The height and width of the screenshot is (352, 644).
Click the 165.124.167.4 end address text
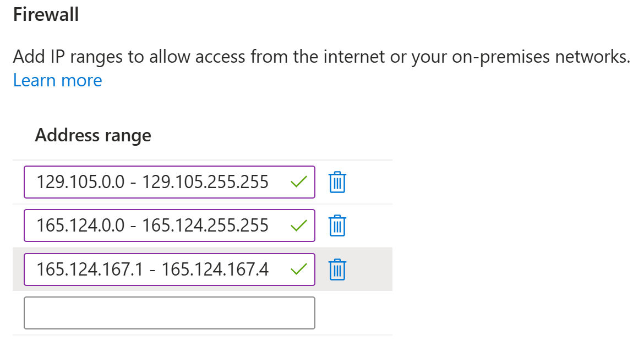[x=215, y=269]
